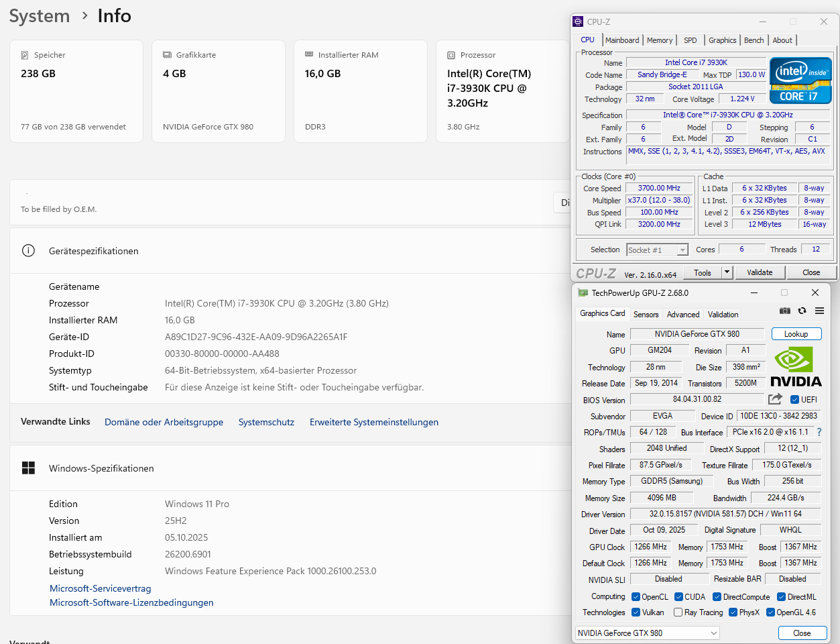Click GPU-Z screenshot camera icon
The image size is (840, 644).
(x=785, y=311)
